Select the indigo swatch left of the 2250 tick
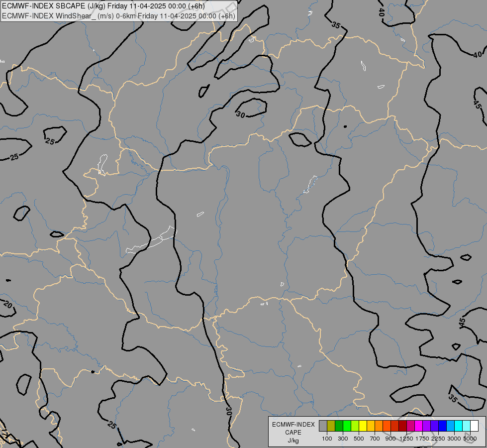 click(x=434, y=426)
